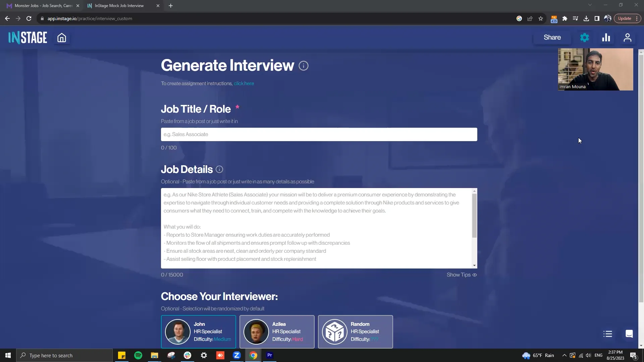
Task: Choose Random as the interviewer
Action: (x=355, y=331)
